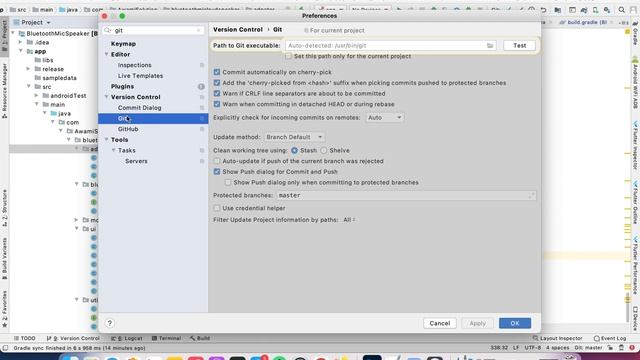Viewport: 640px width, 360px height.
Task: Open the Structure side panel
Action: pyautogui.click(x=4, y=207)
